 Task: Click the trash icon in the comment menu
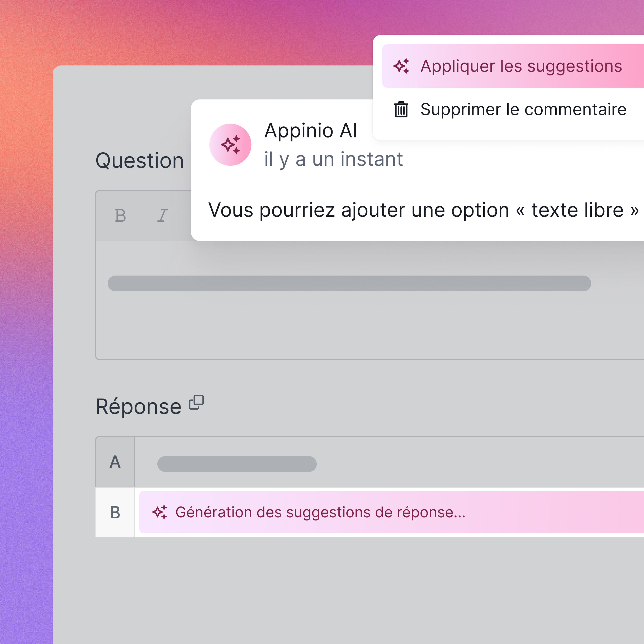(x=401, y=109)
